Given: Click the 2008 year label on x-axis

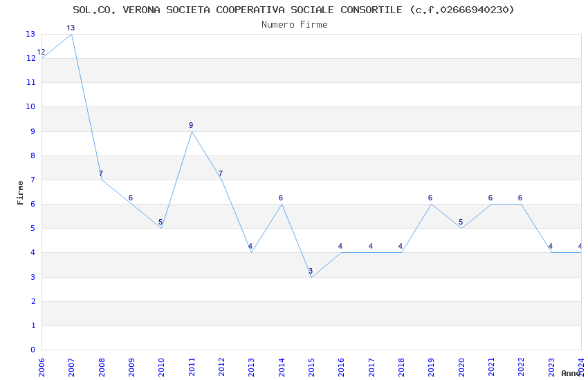Looking at the screenshot, I should pyautogui.click(x=102, y=367).
